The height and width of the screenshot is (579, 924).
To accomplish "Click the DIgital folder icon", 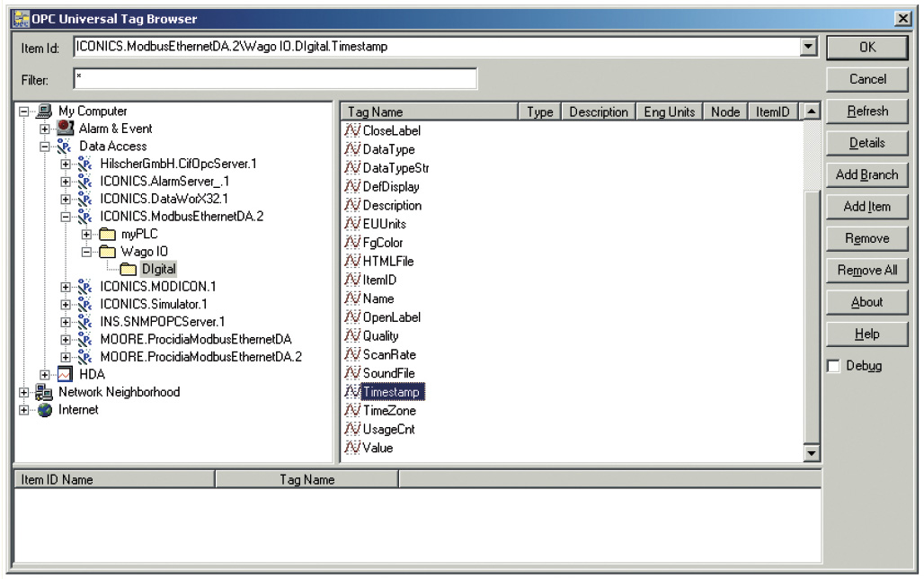I will pyautogui.click(x=129, y=270).
